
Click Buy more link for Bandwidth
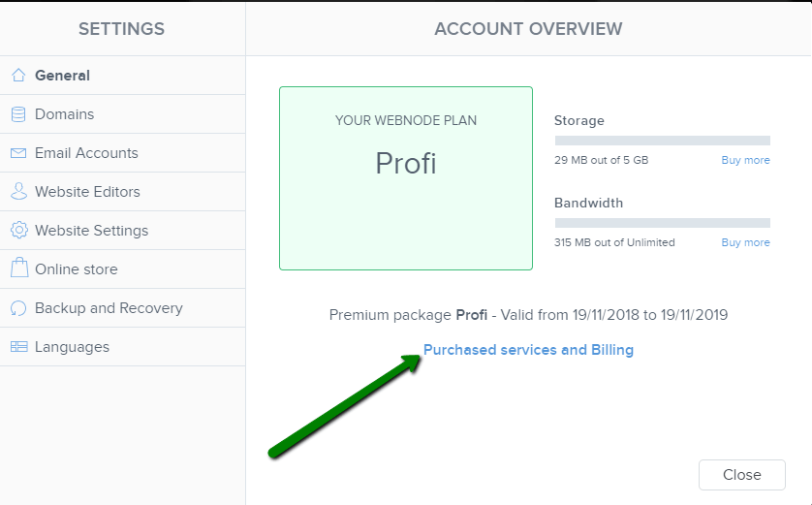pyautogui.click(x=746, y=242)
